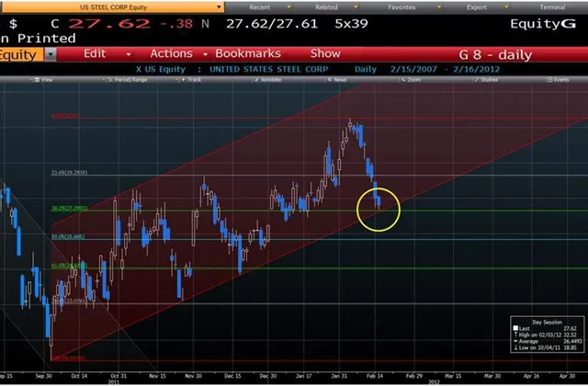The height and width of the screenshot is (386, 588).
Task: Click the Oct 31 date axis label
Action: tap(119, 376)
